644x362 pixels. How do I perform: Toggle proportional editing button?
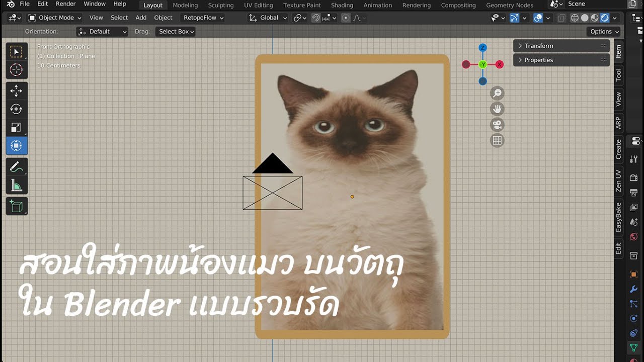pyautogui.click(x=346, y=18)
